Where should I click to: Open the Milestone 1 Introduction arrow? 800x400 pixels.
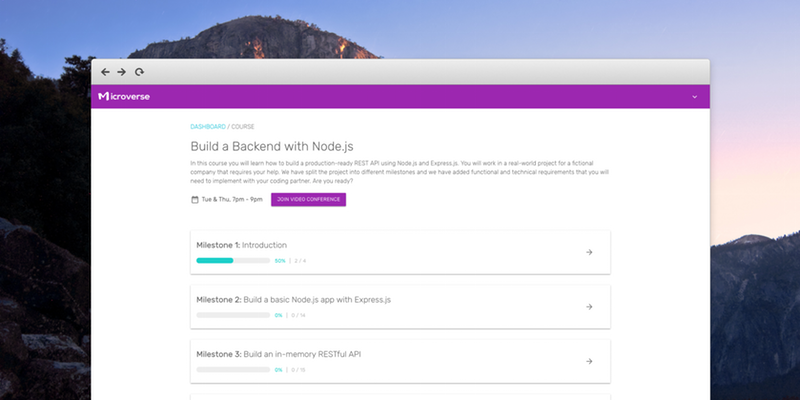click(589, 252)
